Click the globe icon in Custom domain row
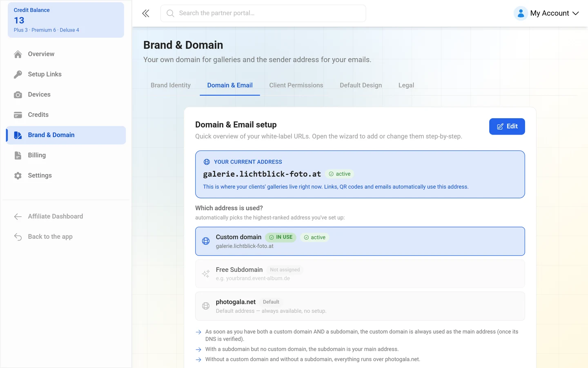588x368 pixels. [x=206, y=241]
